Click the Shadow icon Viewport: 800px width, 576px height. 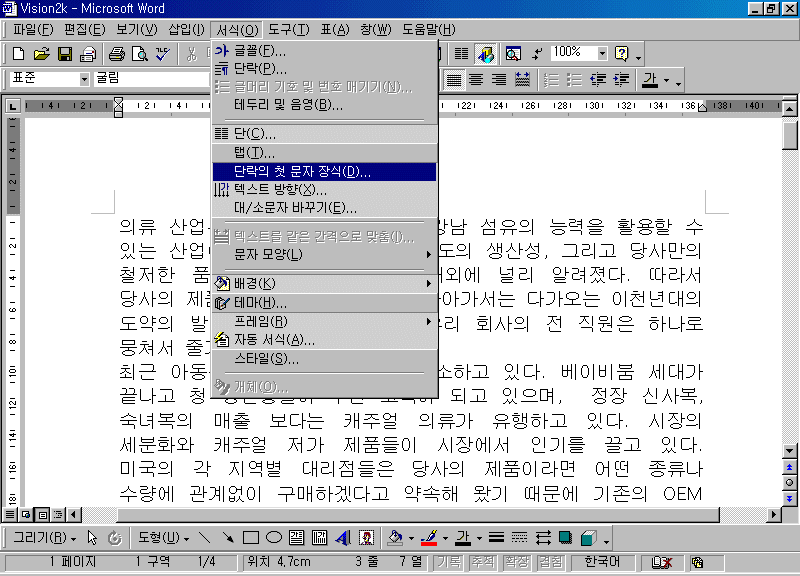pos(565,538)
